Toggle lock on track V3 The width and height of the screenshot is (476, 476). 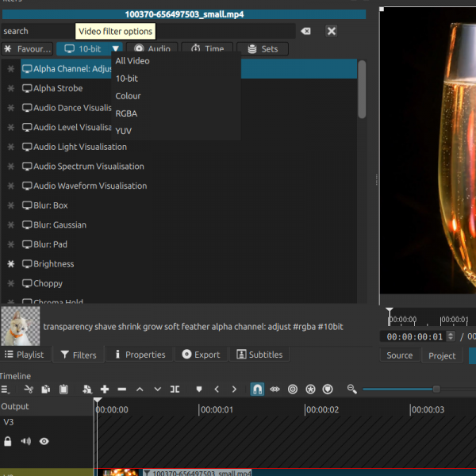pyautogui.click(x=8, y=441)
